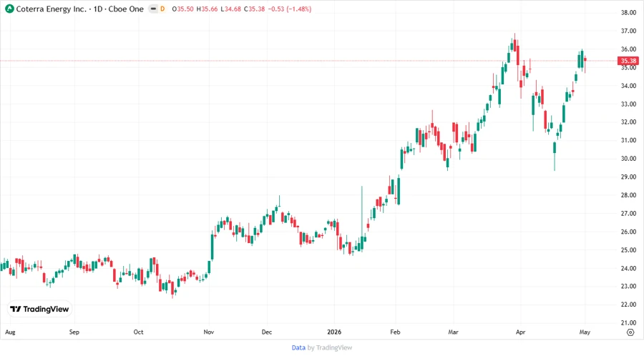Click the orange D delayed-data badge
644x356 pixels.
(x=162, y=9)
